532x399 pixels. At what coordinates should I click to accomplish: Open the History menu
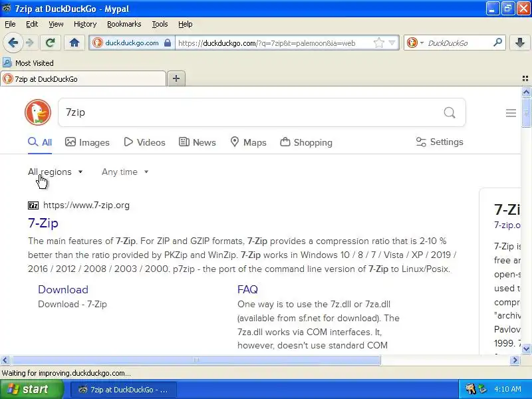pyautogui.click(x=85, y=24)
